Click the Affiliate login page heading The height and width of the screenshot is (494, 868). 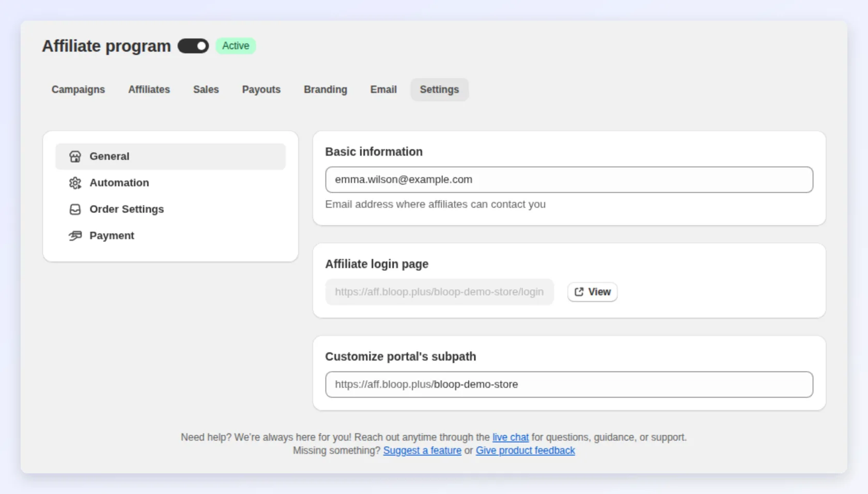point(377,264)
